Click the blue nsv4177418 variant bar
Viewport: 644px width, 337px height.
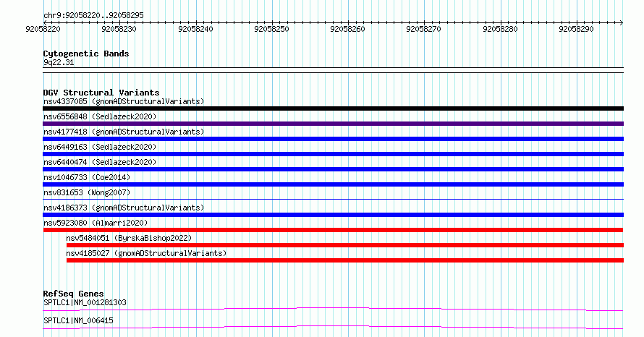tap(333, 139)
